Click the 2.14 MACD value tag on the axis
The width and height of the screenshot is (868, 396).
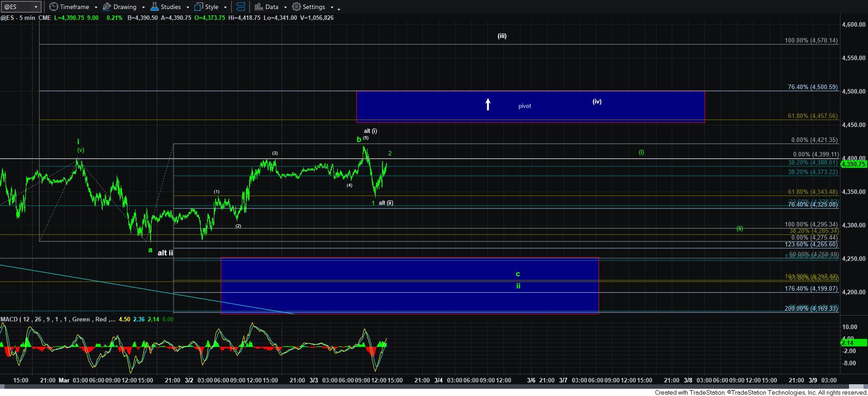tap(854, 343)
